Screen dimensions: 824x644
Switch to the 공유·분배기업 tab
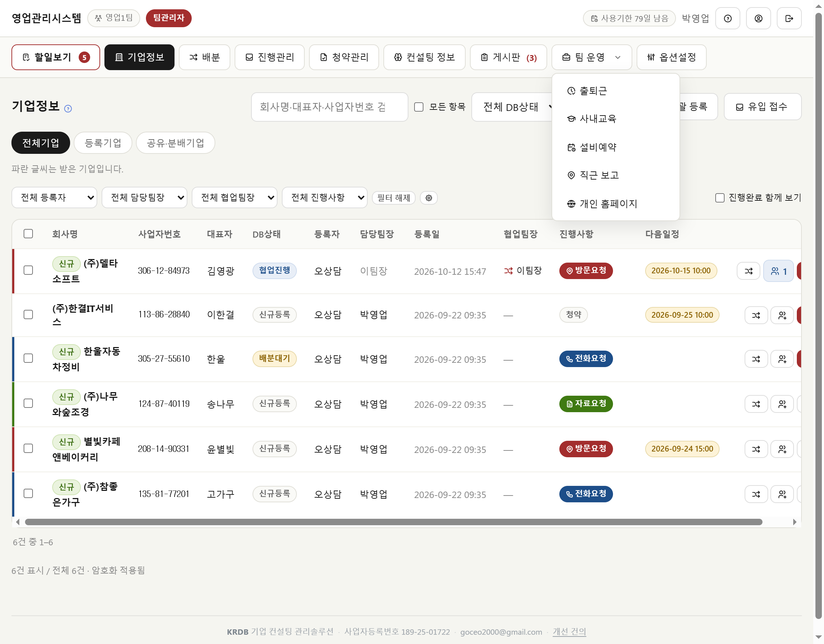coord(176,143)
